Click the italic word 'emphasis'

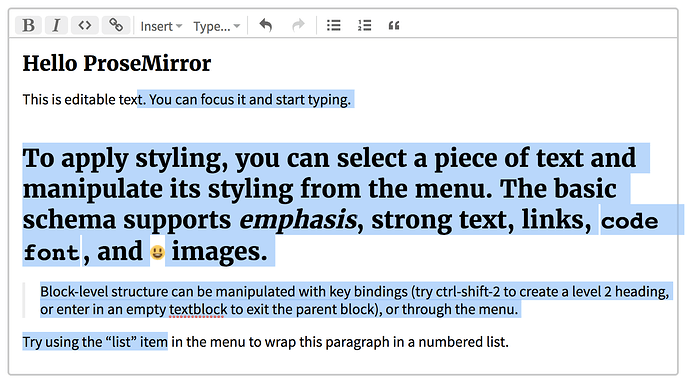pos(298,220)
